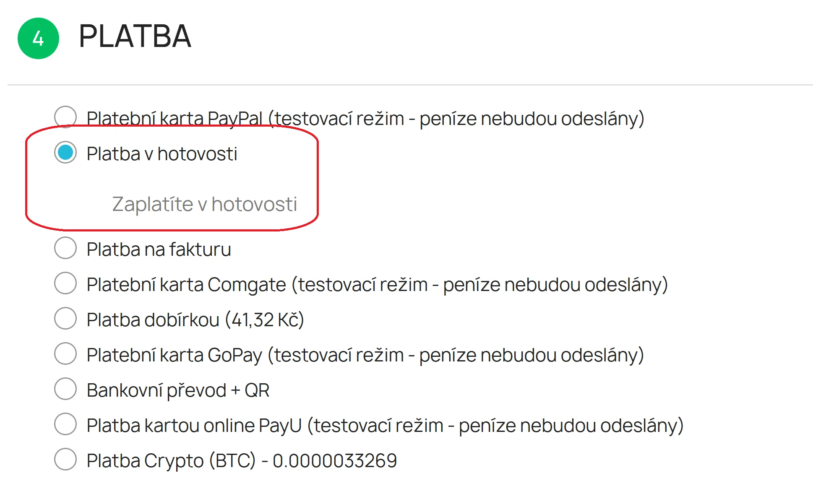Select the PayU online card radio button
This screenshot has height=504, width=813.
tap(65, 424)
